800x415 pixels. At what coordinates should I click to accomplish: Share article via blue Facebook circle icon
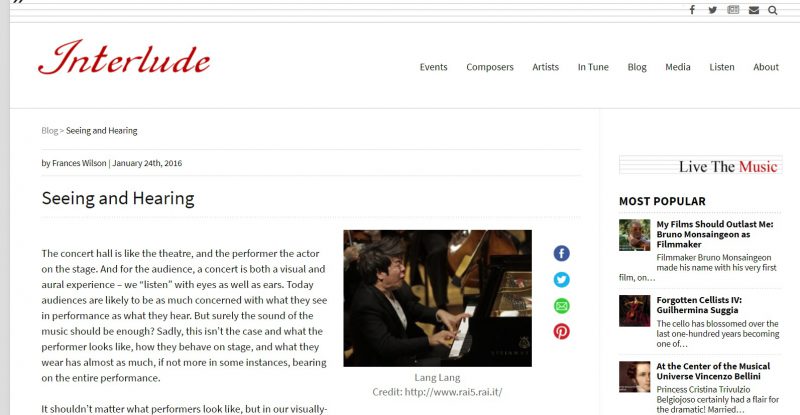click(x=561, y=253)
